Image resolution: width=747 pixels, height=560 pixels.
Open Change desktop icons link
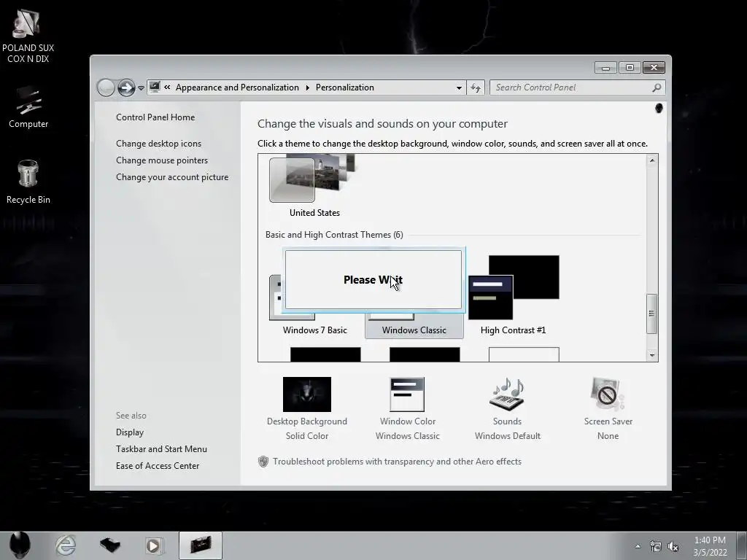158,144
